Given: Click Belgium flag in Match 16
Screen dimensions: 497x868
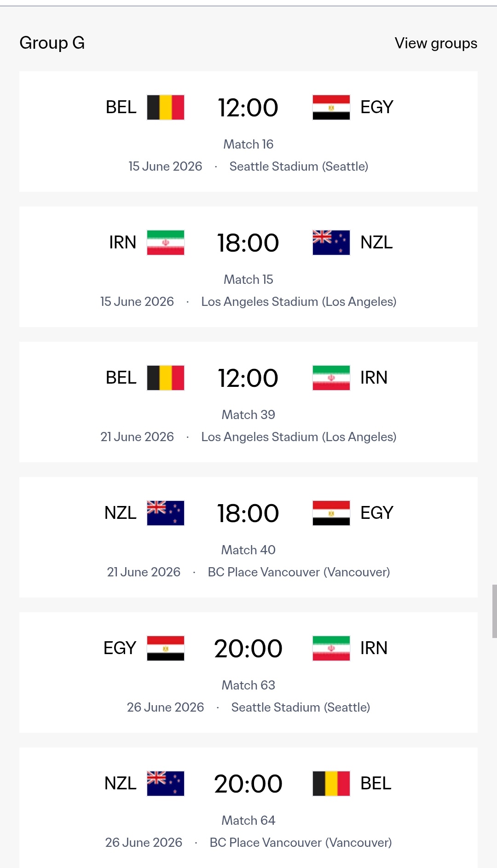Looking at the screenshot, I should [166, 108].
